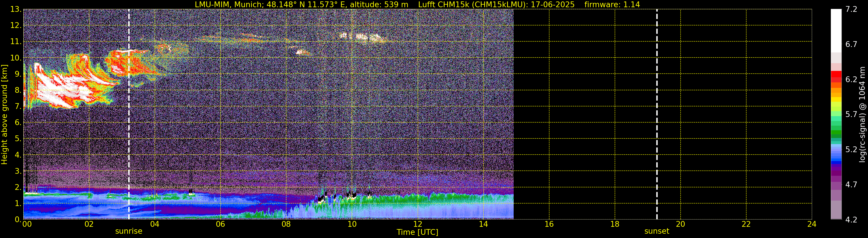Click the colorbar value '4.7'
Image resolution: width=868 pixels, height=238 pixels.
(851, 185)
